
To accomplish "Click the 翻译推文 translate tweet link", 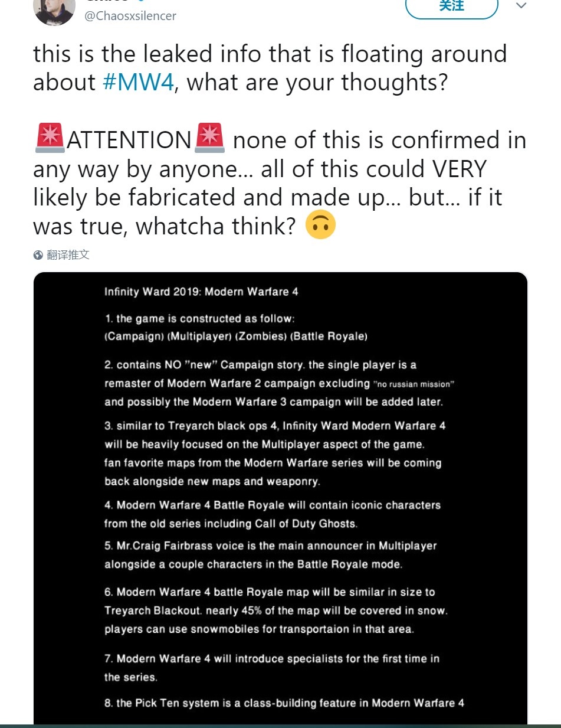I will click(68, 255).
